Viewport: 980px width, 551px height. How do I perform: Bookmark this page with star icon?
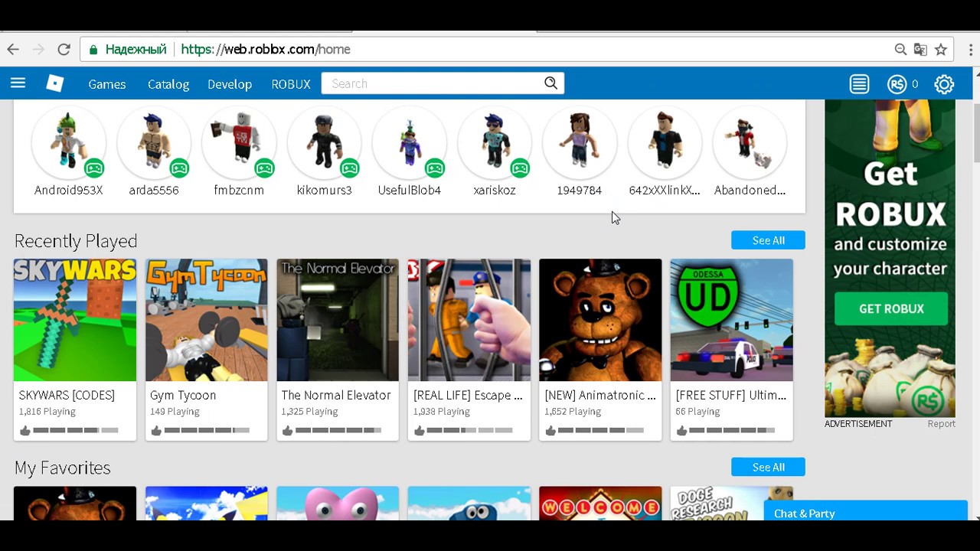[941, 49]
